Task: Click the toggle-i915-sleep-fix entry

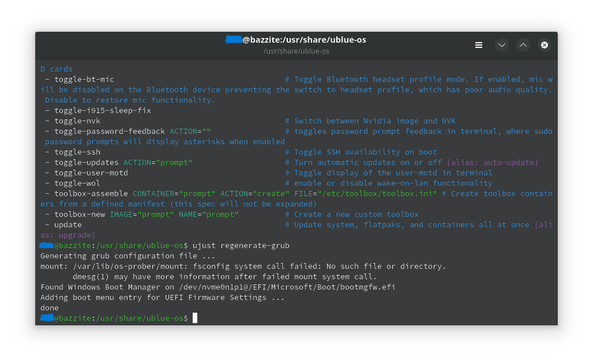Action: coord(103,111)
